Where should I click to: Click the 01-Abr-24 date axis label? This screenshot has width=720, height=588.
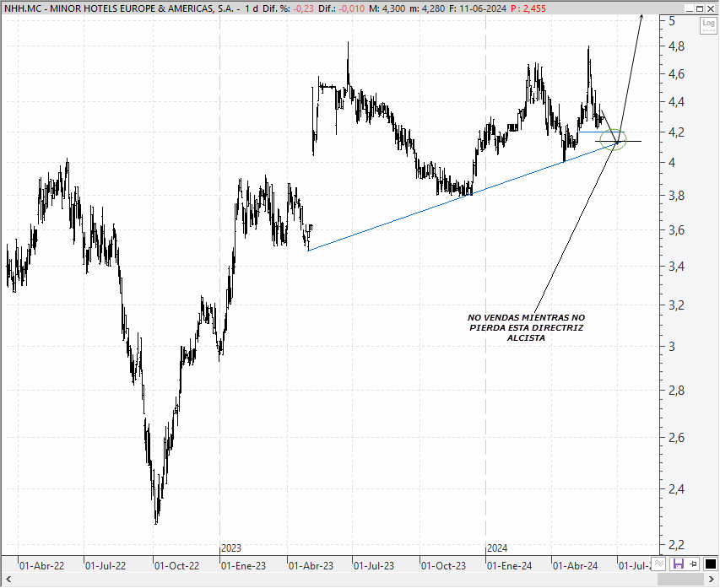point(576,566)
